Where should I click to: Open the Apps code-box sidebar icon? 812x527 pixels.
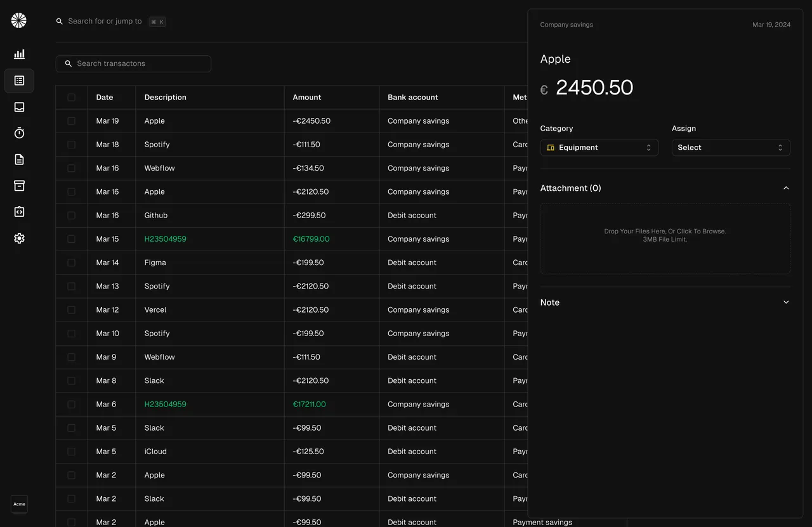pyautogui.click(x=19, y=212)
